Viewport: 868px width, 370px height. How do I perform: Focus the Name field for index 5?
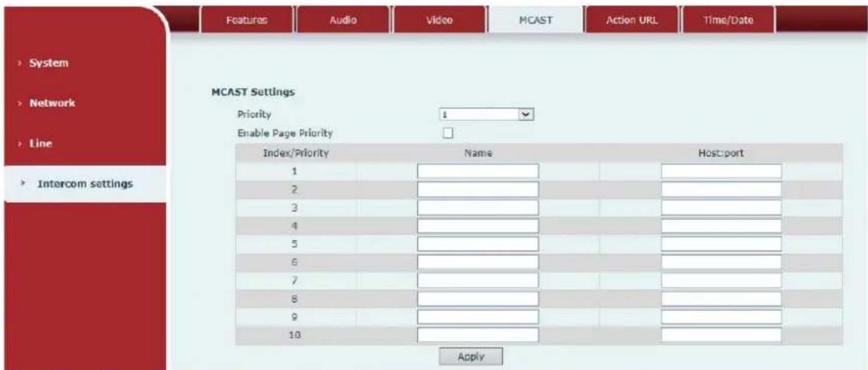pos(478,244)
